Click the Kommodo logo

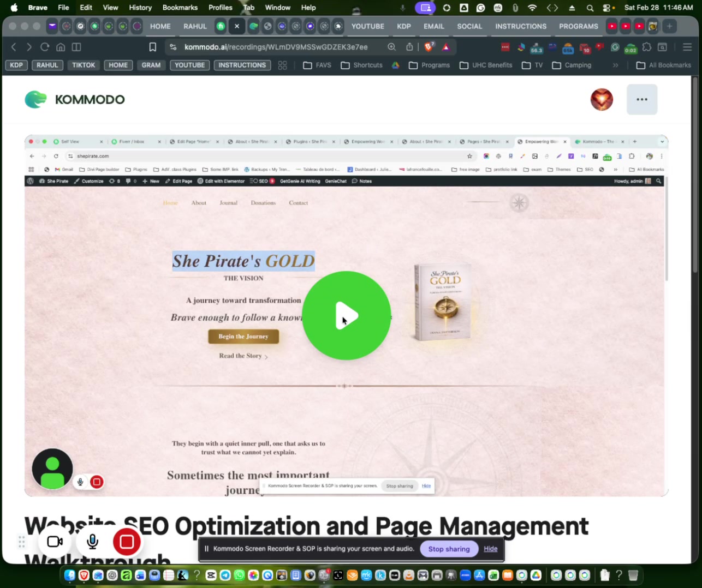pos(75,99)
